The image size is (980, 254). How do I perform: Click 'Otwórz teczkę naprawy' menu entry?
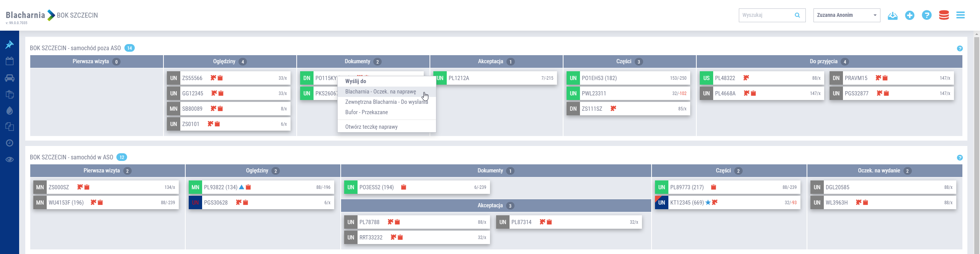pos(371,127)
